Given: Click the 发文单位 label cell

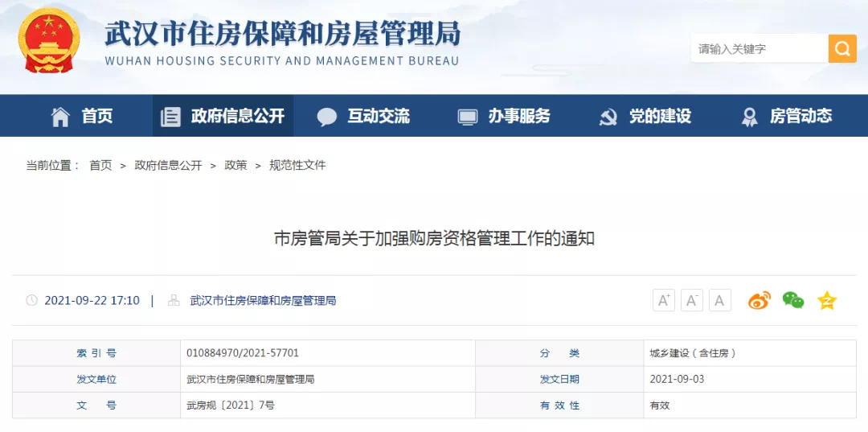Looking at the screenshot, I should [96, 380].
